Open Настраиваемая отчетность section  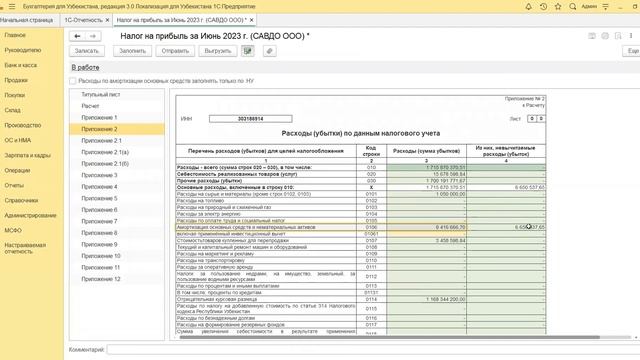pyautogui.click(x=25, y=249)
